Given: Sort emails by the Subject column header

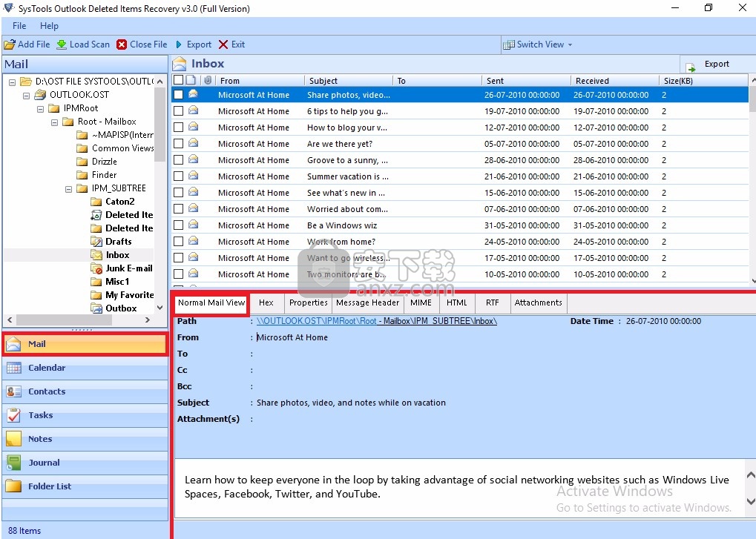Looking at the screenshot, I should click(349, 80).
